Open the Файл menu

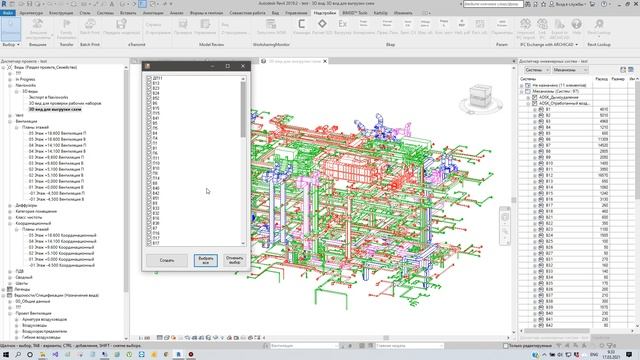tap(8, 13)
